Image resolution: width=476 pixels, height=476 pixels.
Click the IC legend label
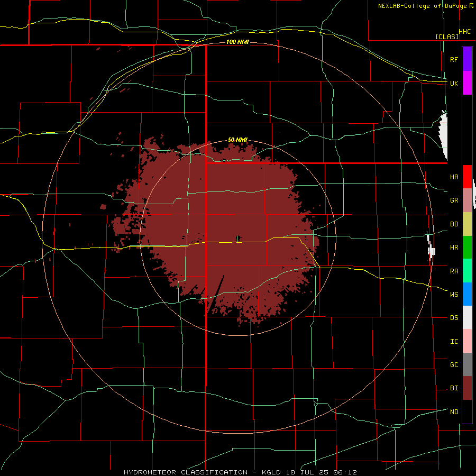click(454, 342)
